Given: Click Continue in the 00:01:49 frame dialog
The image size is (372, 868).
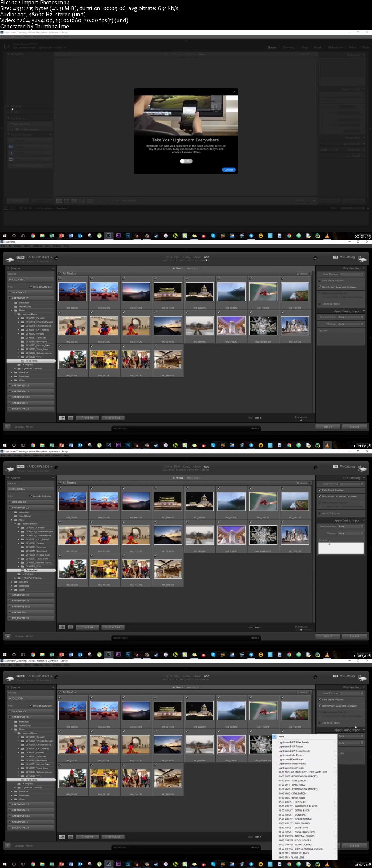Looking at the screenshot, I should [x=229, y=170].
